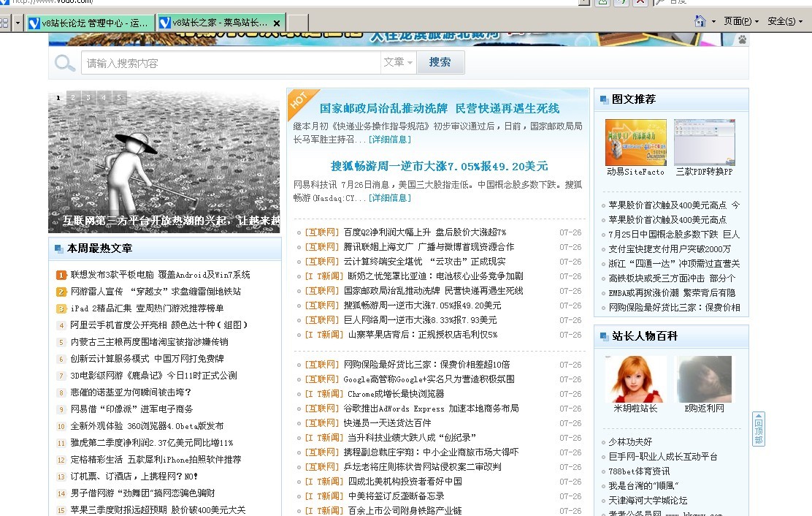
Task: Select slide number 2 in slideshow
Action: (74, 97)
